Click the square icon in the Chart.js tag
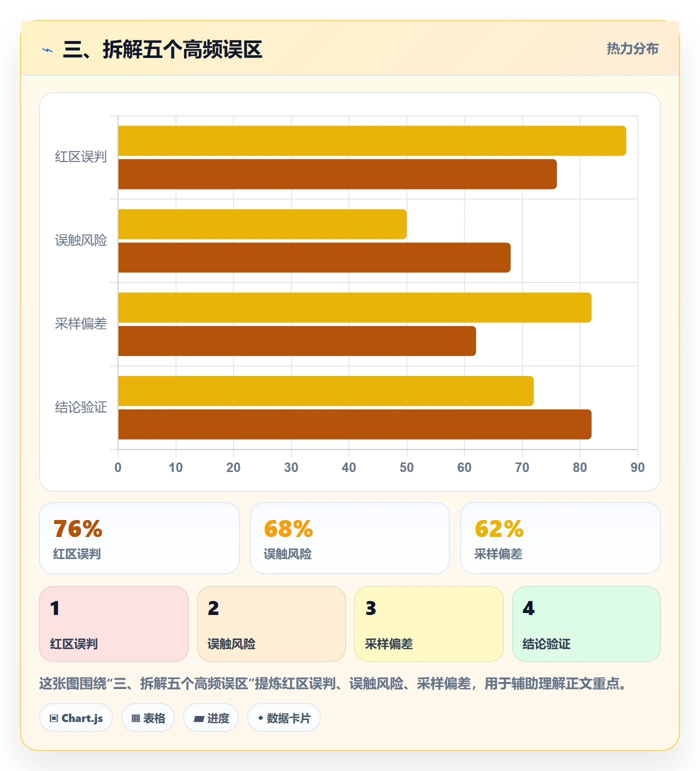The image size is (700, 771). pos(54,718)
